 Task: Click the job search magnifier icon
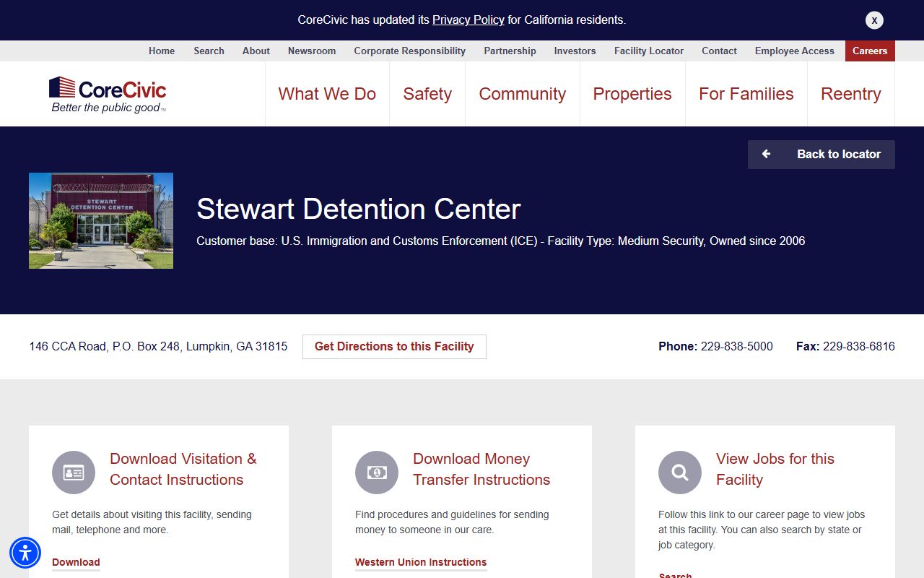[680, 473]
